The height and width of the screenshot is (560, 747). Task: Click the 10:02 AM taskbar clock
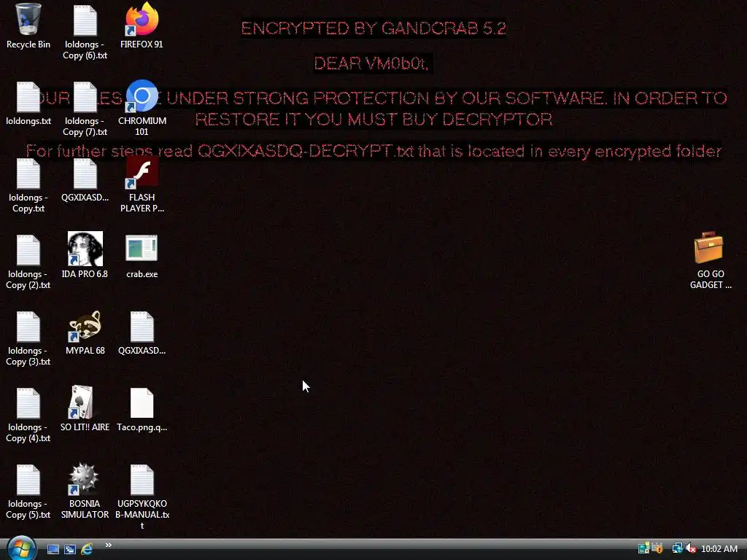(719, 549)
